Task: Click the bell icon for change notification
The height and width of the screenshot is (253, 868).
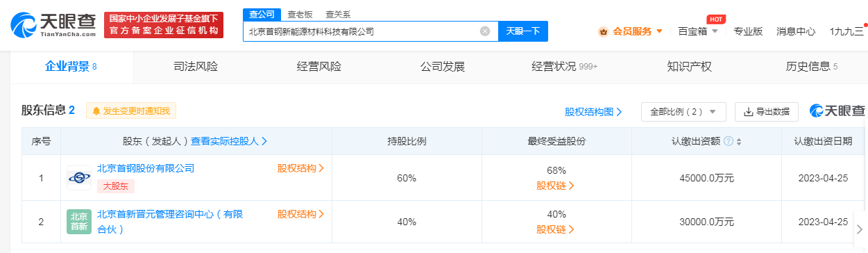Action: [x=96, y=111]
